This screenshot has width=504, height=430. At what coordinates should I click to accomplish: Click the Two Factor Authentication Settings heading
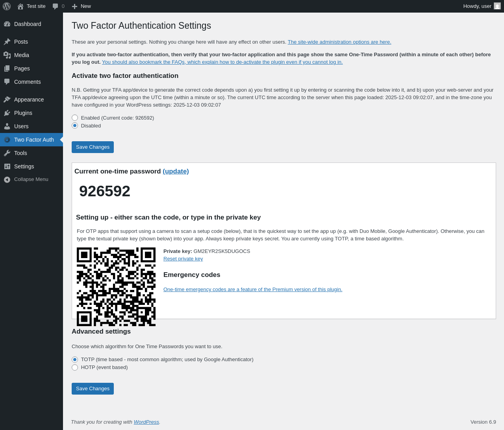(141, 26)
